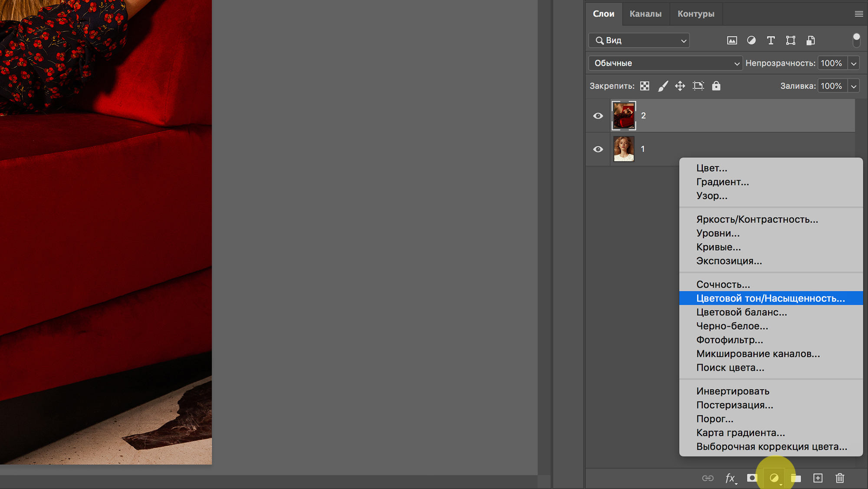Click the pixel layer filter icon
Viewport: 868px width, 489px height.
point(732,40)
